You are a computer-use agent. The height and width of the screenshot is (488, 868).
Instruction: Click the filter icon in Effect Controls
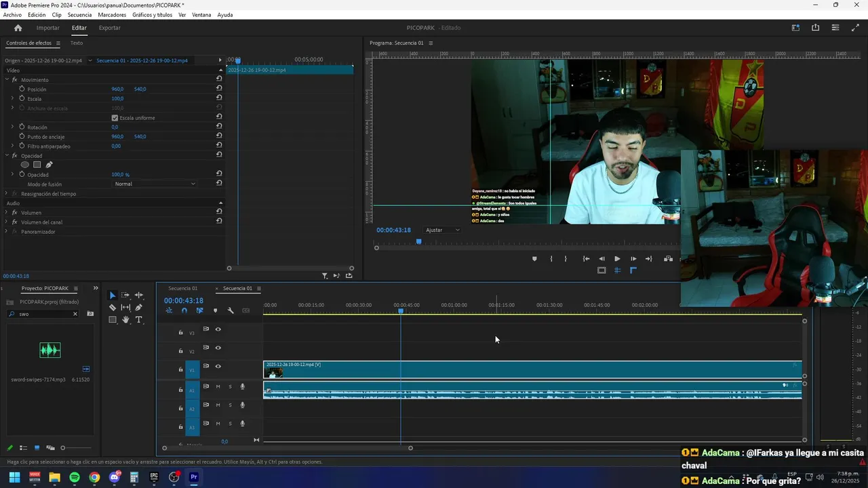pyautogui.click(x=325, y=276)
